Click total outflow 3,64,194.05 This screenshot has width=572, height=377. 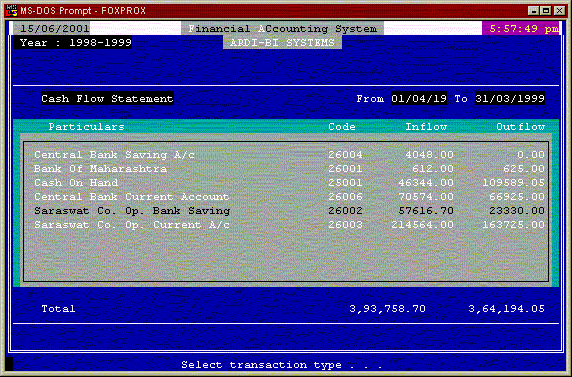(506, 309)
